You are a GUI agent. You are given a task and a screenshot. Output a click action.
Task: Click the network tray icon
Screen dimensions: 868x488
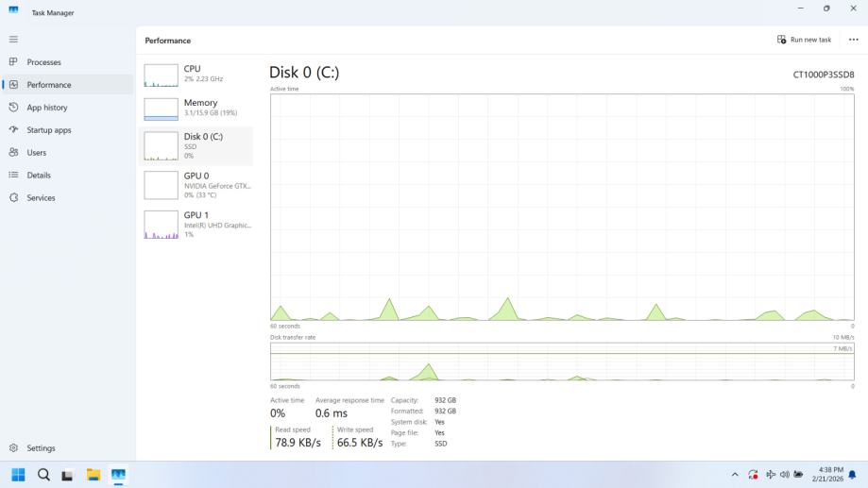(x=770, y=475)
